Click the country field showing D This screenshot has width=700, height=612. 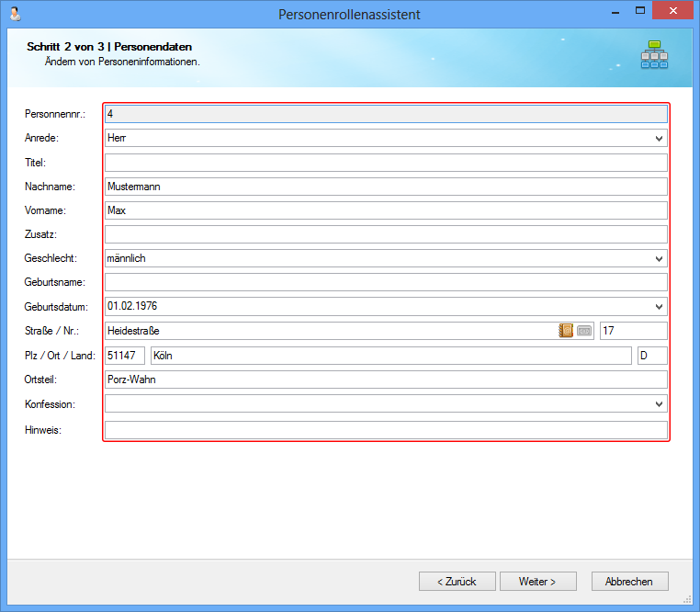pos(652,356)
